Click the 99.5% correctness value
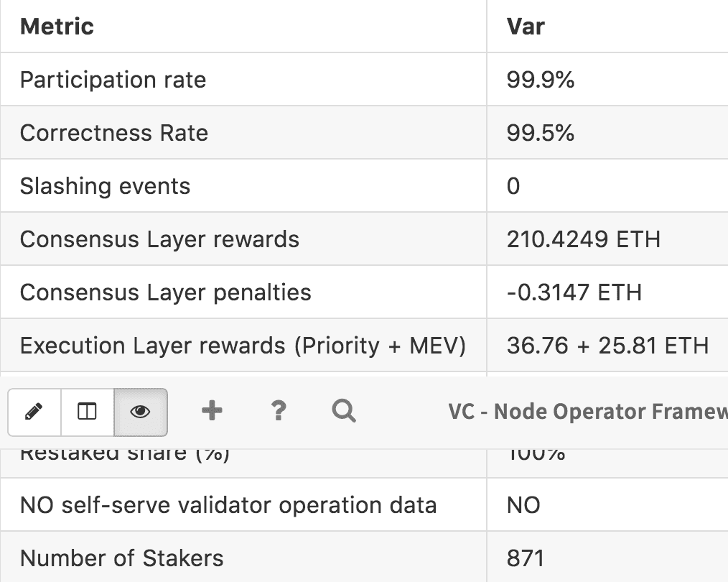This screenshot has width=728, height=582. tap(540, 133)
